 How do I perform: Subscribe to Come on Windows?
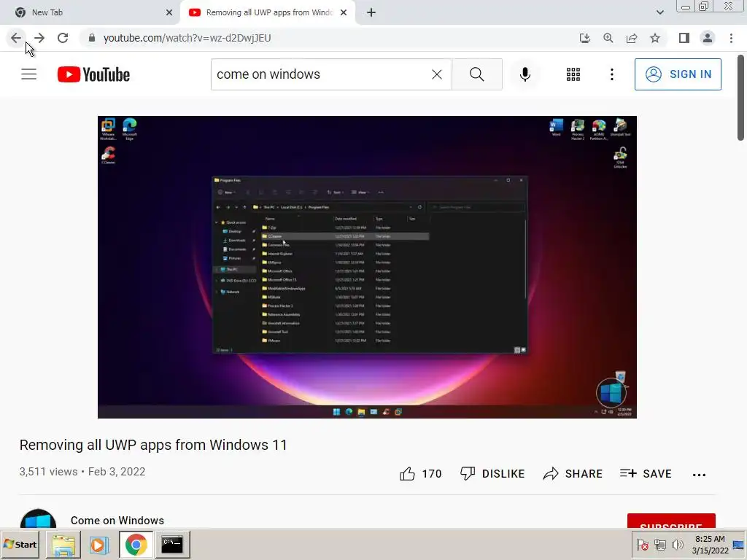click(671, 521)
